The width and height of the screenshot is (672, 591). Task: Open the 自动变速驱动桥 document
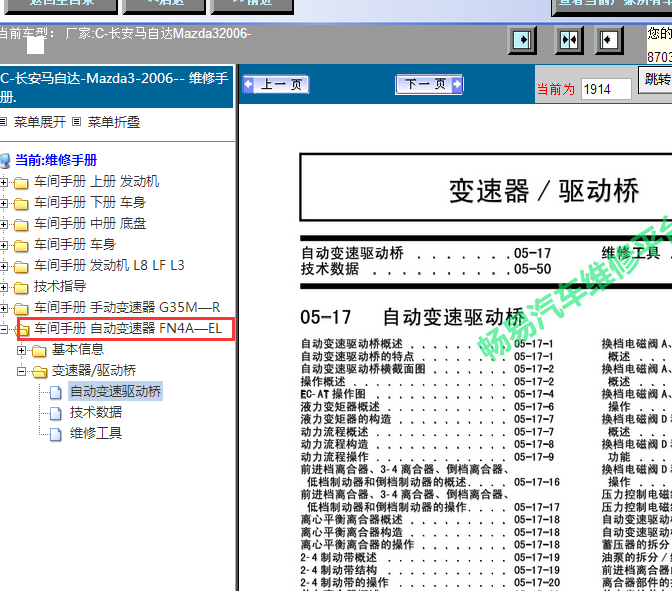click(x=116, y=391)
